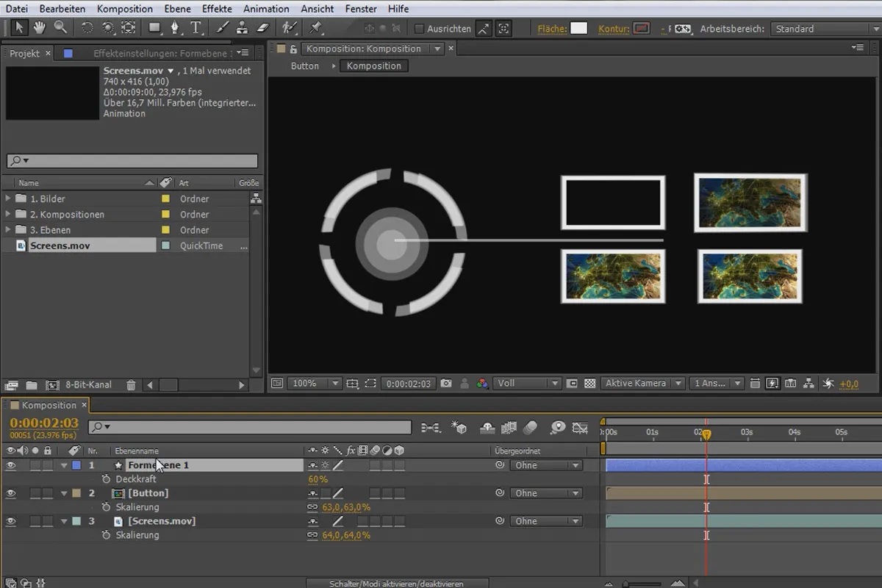The image size is (882, 588).
Task: Open the Fenster menu
Action: coord(361,9)
